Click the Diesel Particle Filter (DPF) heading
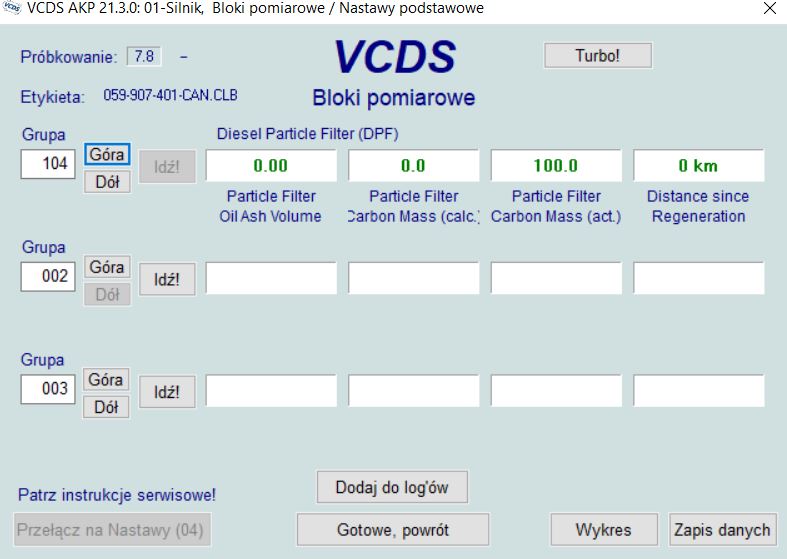This screenshot has height=559, width=787. (x=307, y=134)
